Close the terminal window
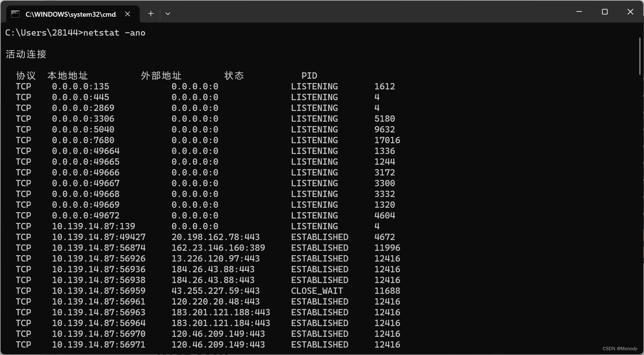 point(630,12)
